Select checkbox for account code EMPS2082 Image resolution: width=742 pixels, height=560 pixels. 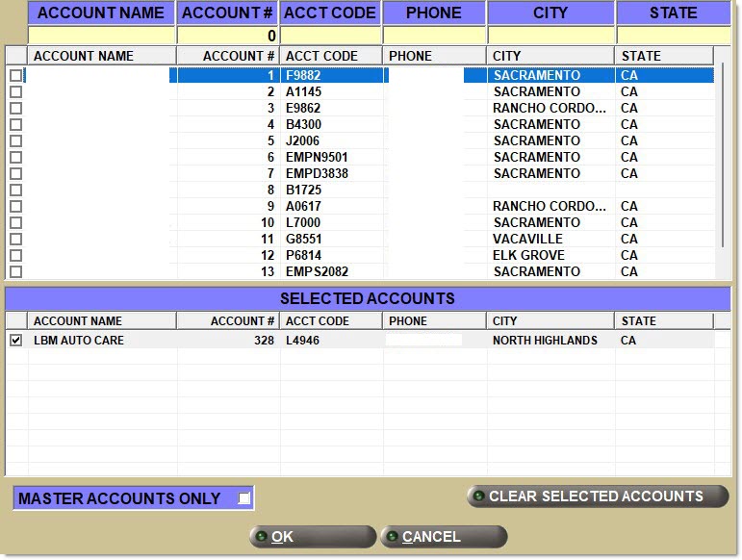click(15, 272)
